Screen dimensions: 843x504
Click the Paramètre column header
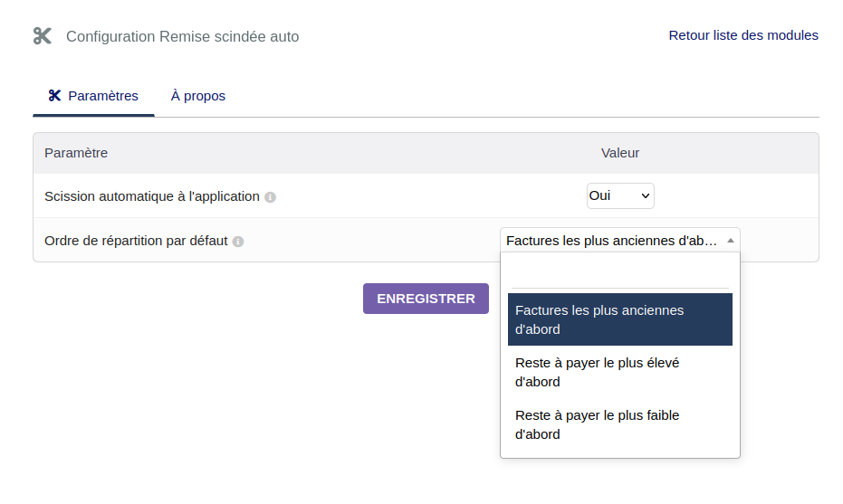pos(76,153)
